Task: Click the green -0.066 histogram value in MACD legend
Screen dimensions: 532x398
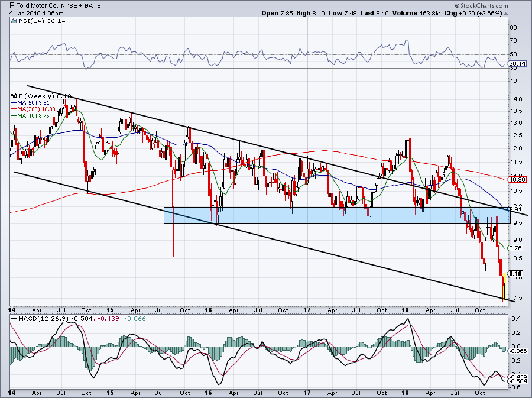Action: (x=135, y=319)
